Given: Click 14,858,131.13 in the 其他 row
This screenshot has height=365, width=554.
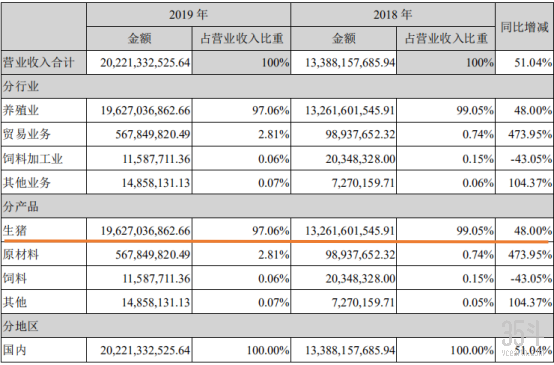Looking at the screenshot, I should (156, 302).
